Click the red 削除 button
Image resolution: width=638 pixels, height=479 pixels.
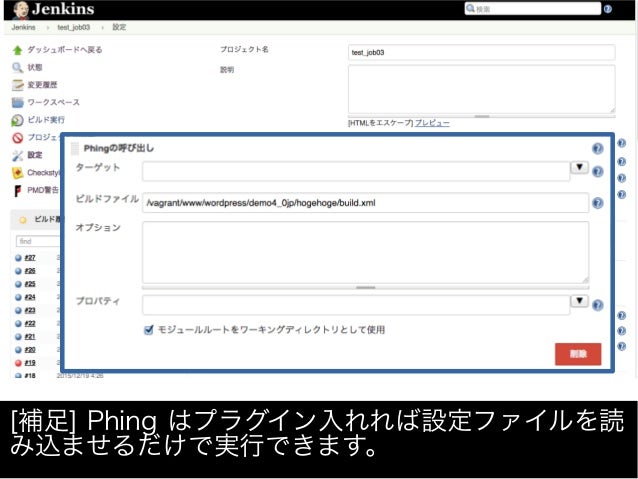click(x=578, y=354)
